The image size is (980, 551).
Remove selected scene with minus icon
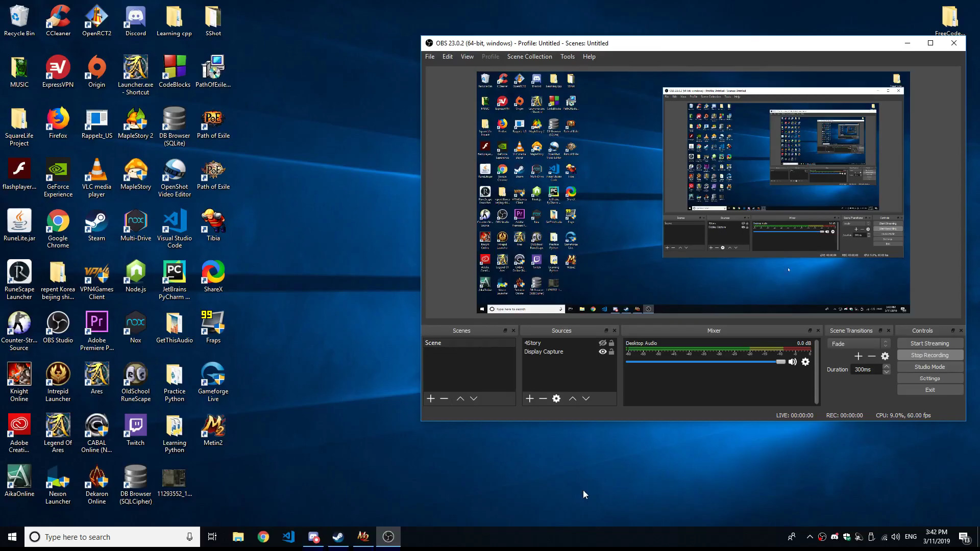(444, 398)
